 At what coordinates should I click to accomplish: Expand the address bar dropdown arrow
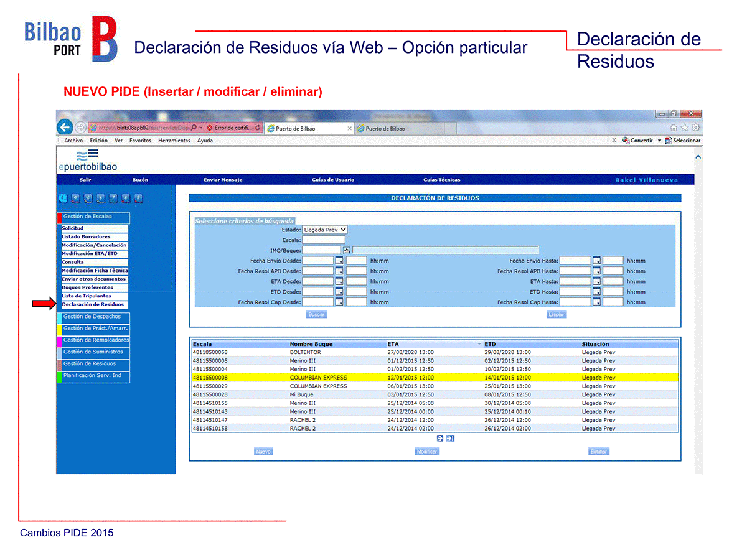(202, 128)
